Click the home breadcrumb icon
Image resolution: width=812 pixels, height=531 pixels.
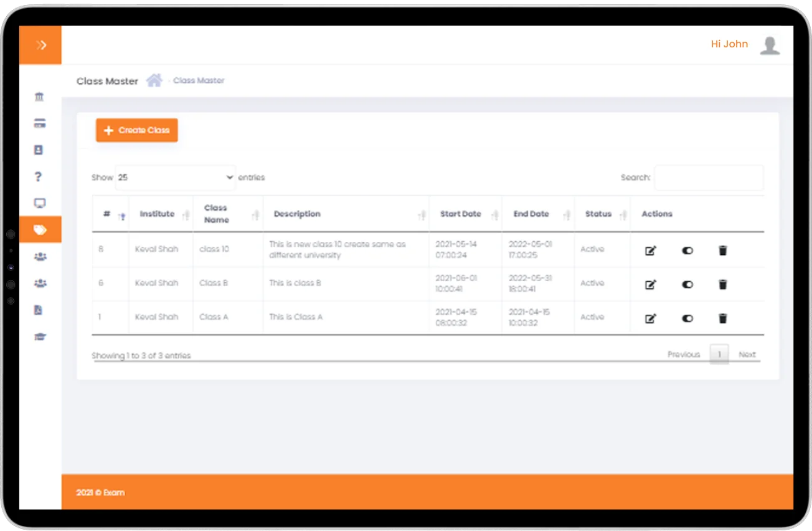pyautogui.click(x=154, y=80)
